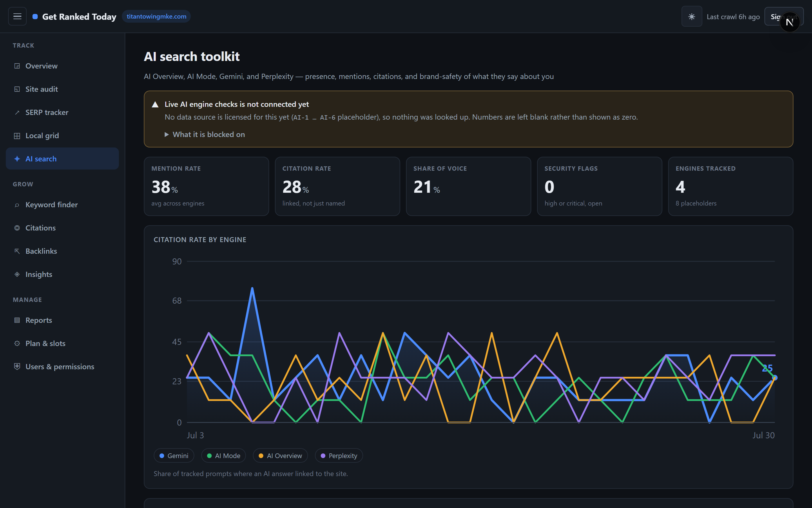Click 'linked, not just named' caption
Viewport: 812px width, 508px height.
pos(313,203)
